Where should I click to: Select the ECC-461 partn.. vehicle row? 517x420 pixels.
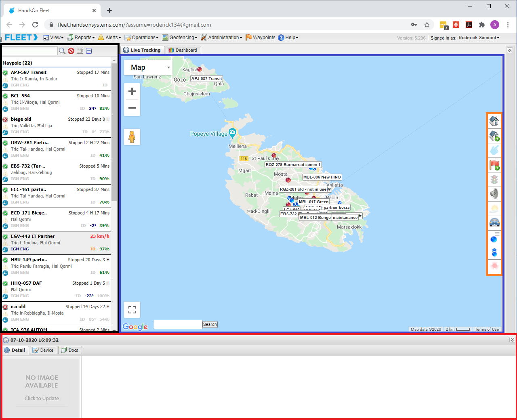56,196
